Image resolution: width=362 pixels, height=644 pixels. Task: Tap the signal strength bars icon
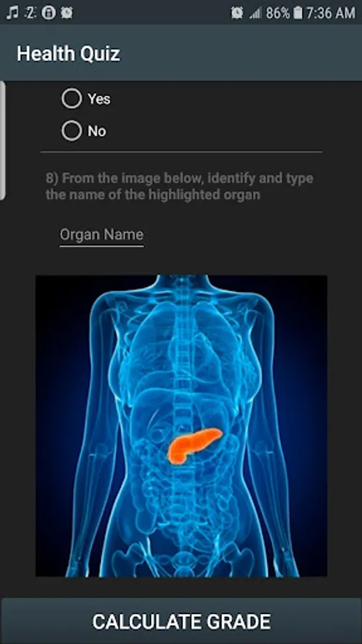pos(255,13)
